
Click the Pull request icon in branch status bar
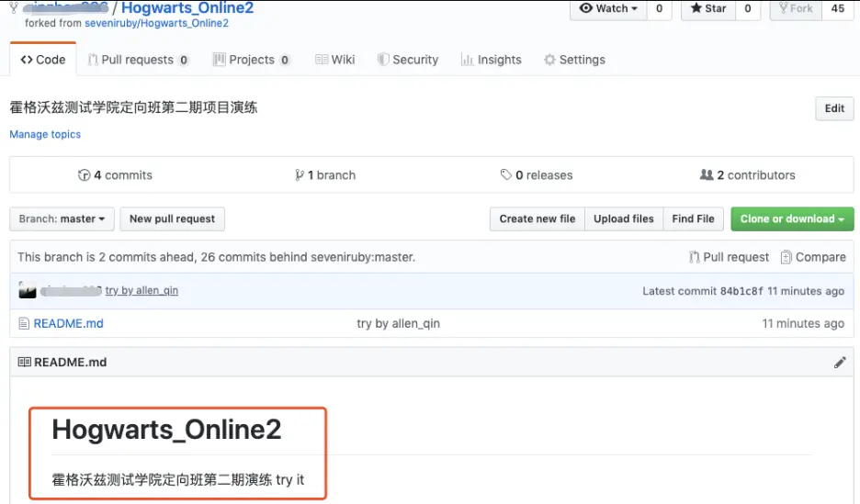694,257
